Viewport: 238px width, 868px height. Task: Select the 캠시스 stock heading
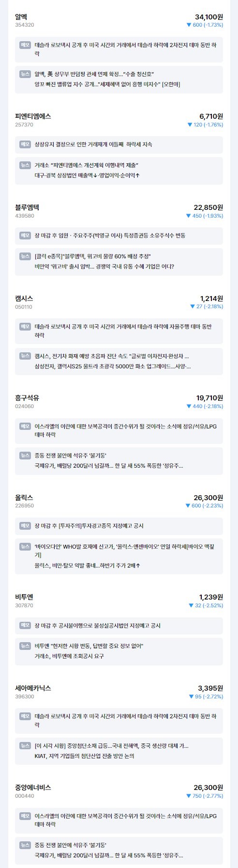coord(24,298)
